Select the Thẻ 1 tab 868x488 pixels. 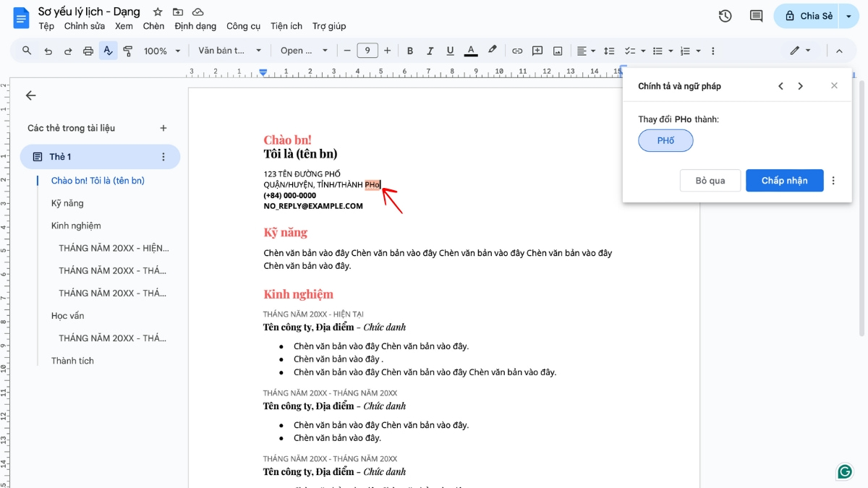pos(100,157)
